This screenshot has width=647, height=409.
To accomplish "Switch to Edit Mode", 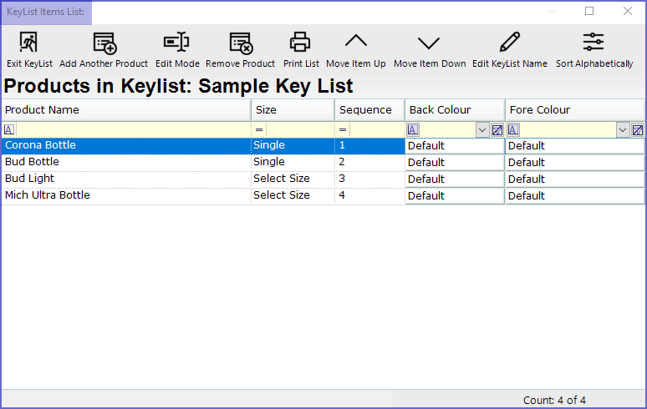I will 177,43.
